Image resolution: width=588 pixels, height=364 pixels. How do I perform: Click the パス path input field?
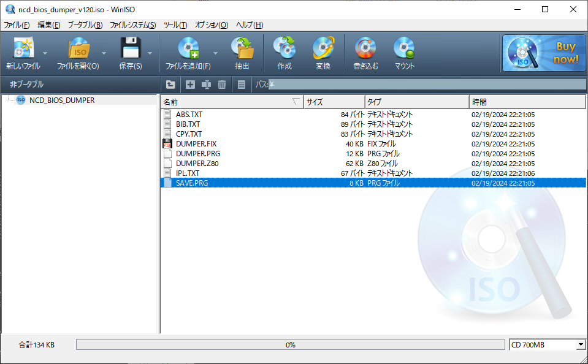[427, 85]
